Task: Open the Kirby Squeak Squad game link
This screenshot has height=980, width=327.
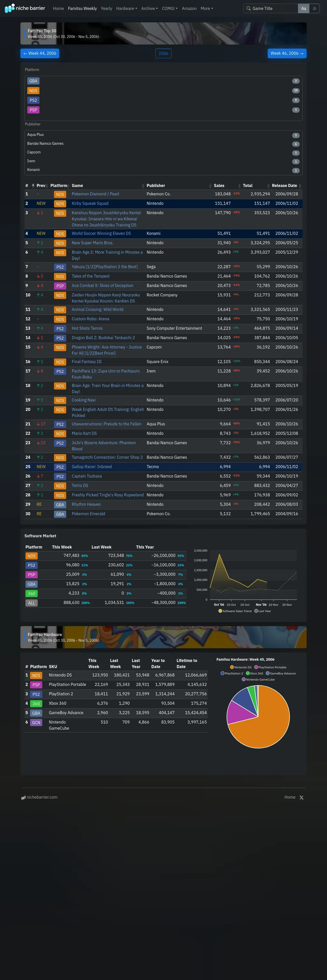Action: pyautogui.click(x=90, y=204)
